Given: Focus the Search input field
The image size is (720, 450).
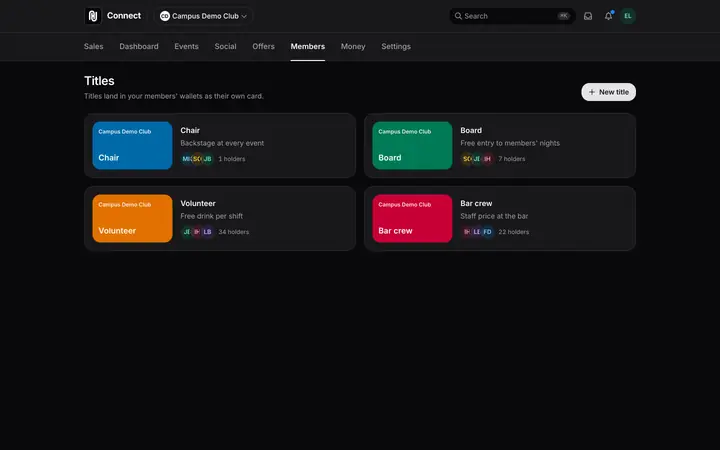Looking at the screenshot, I should click(512, 16).
